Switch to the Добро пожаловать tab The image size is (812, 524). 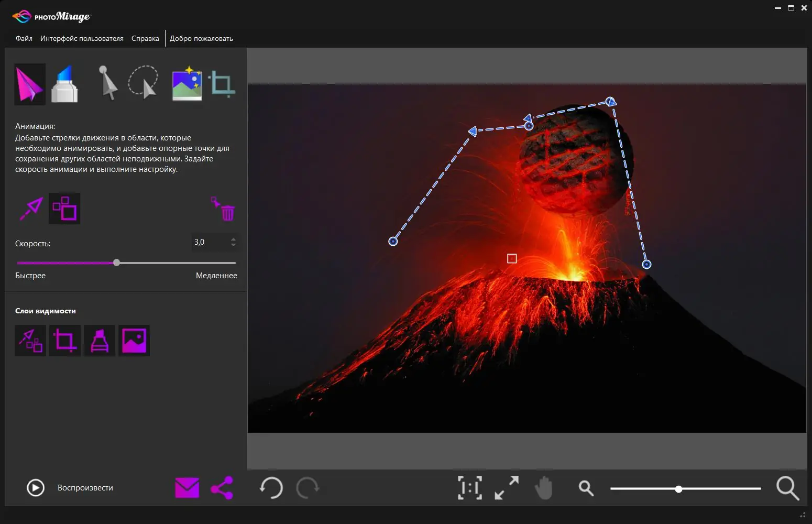click(x=201, y=38)
